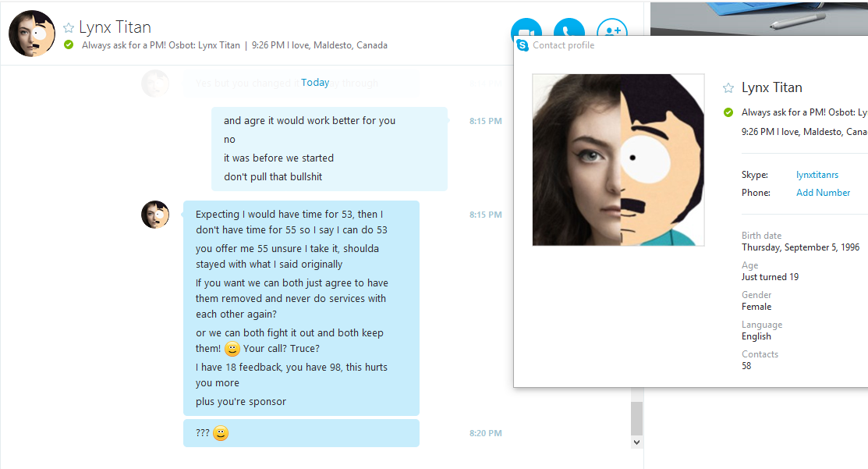Click sender avatar beside 8:15 PM message

coord(155,215)
